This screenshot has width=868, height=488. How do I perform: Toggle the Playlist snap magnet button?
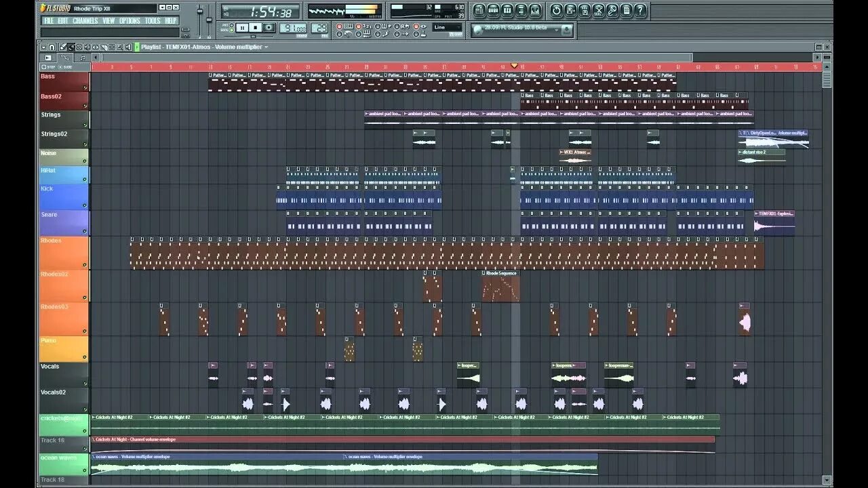click(x=52, y=47)
